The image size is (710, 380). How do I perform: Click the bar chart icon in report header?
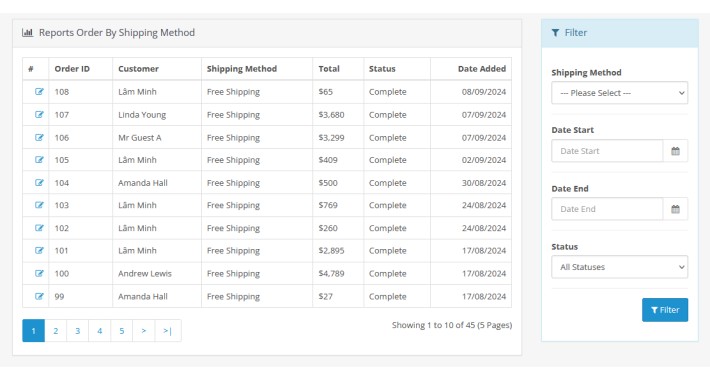[28, 33]
